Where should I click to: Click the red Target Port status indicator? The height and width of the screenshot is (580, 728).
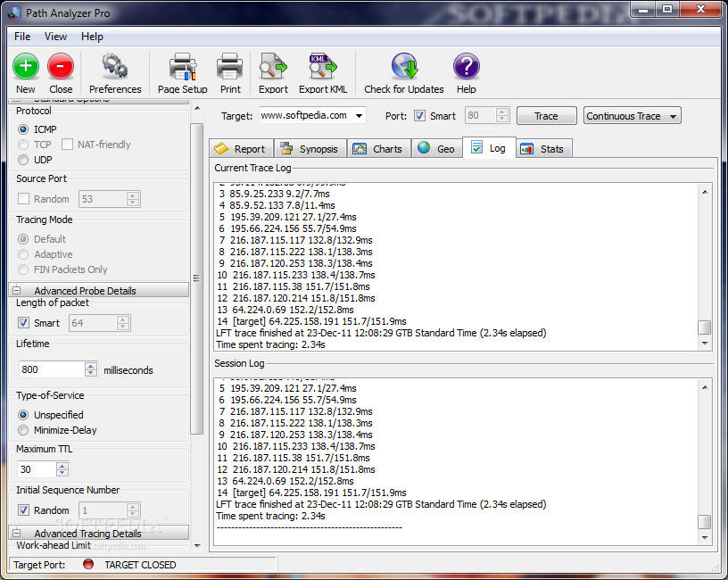pyautogui.click(x=87, y=564)
